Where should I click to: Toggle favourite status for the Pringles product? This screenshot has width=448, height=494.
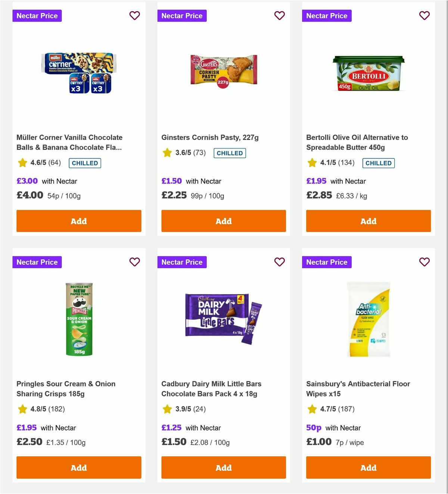(x=135, y=262)
